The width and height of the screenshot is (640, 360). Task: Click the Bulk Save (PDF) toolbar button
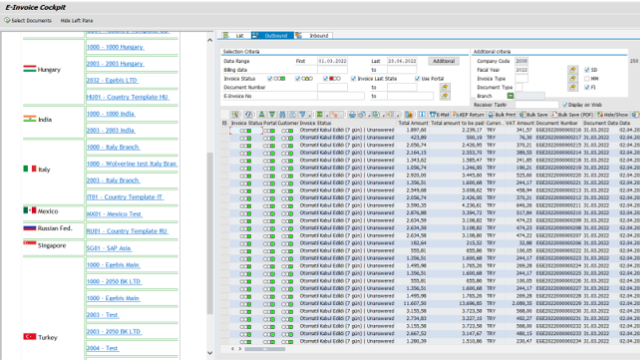tap(572, 115)
